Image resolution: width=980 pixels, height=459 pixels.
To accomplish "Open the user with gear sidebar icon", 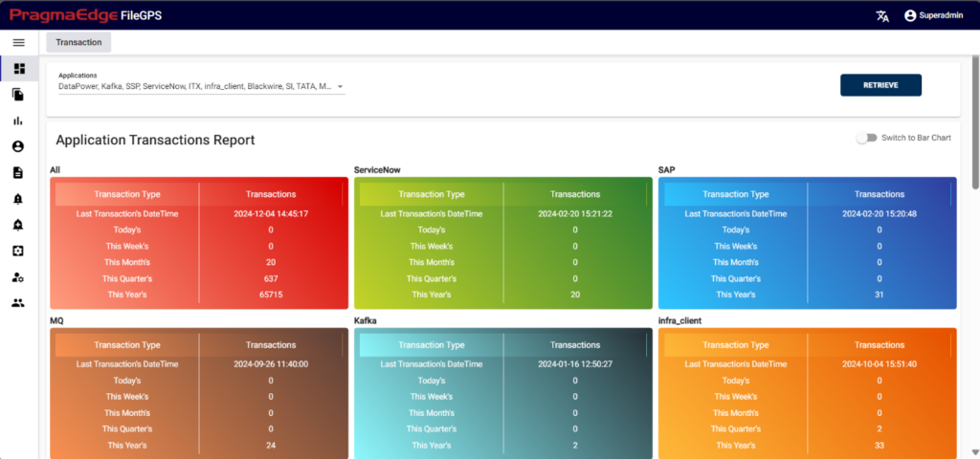I will coord(18,277).
